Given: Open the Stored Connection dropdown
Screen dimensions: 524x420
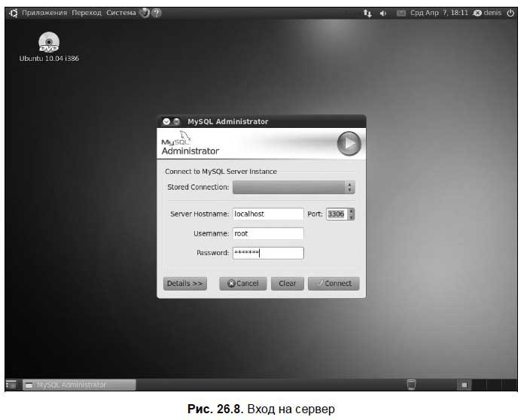Looking at the screenshot, I should pos(293,187).
